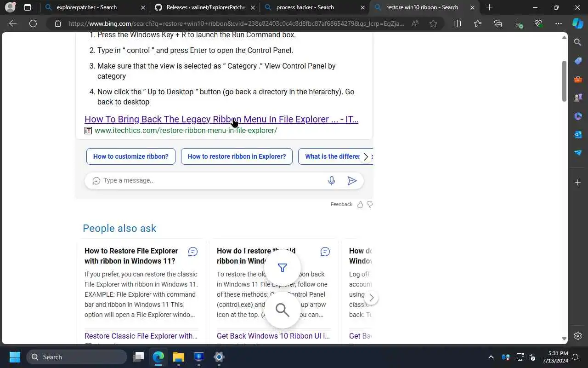Image resolution: width=588 pixels, height=368 pixels.
Task: Open Restore Classic File Explorer with… link
Action: (x=141, y=336)
